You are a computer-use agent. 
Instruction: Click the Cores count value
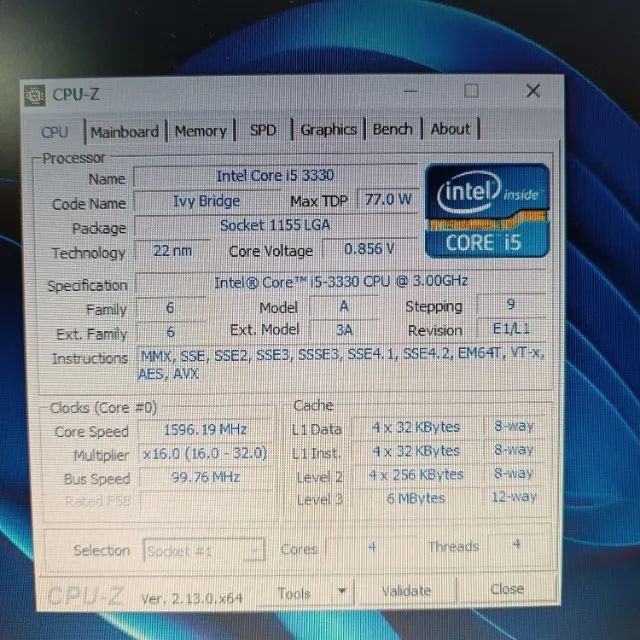[371, 547]
